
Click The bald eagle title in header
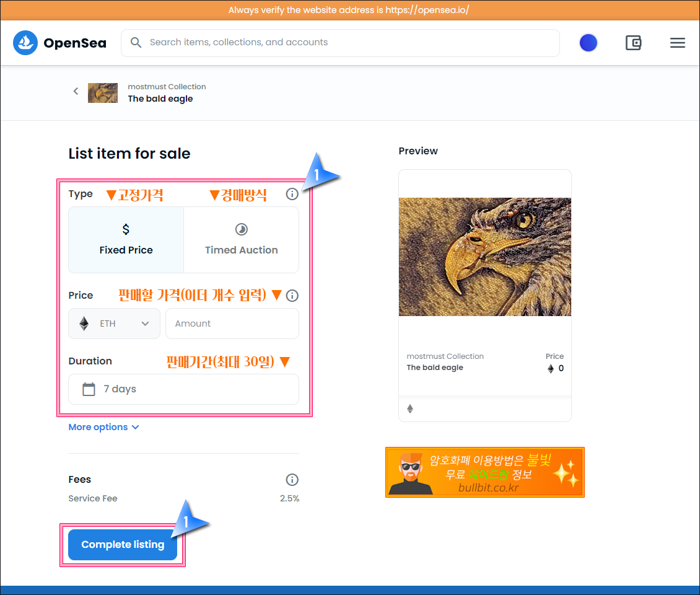[x=160, y=99]
